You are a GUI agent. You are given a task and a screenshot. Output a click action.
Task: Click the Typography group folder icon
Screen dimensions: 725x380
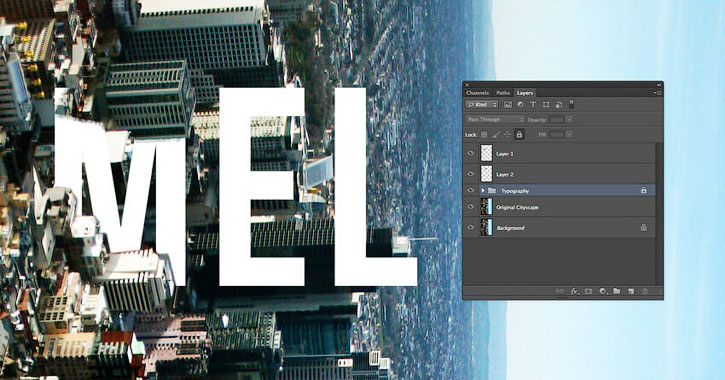492,190
